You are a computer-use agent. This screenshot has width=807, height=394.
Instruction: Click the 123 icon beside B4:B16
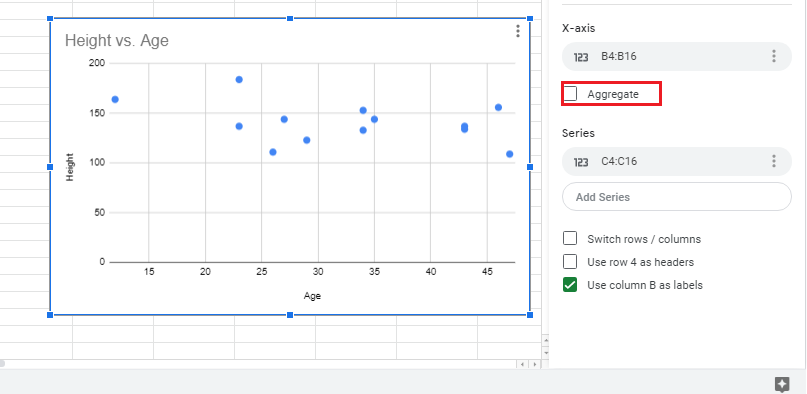581,57
